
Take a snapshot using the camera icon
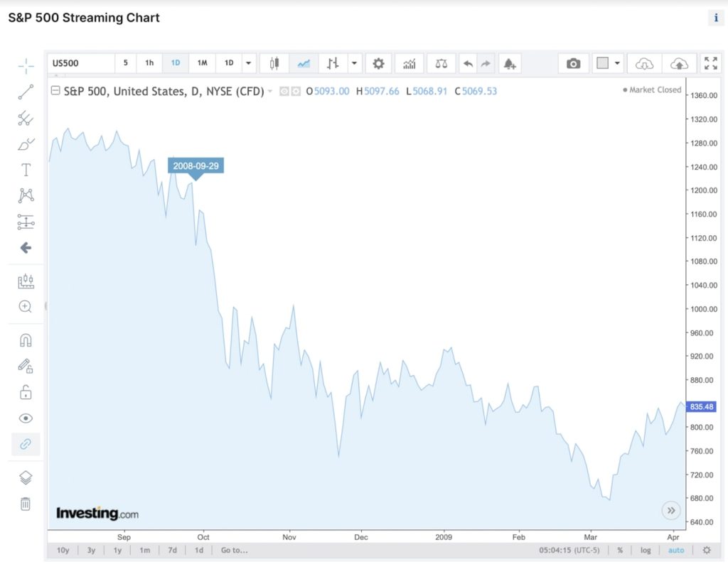click(574, 63)
